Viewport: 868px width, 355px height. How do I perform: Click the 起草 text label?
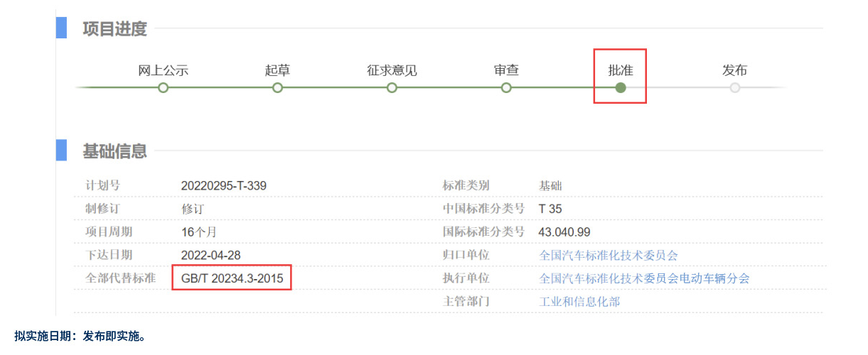277,70
